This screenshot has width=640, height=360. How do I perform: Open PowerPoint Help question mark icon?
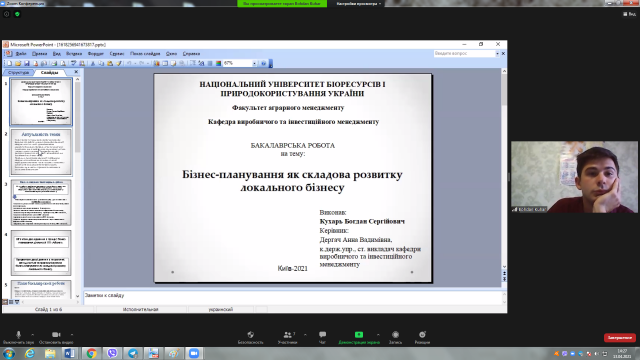263,63
